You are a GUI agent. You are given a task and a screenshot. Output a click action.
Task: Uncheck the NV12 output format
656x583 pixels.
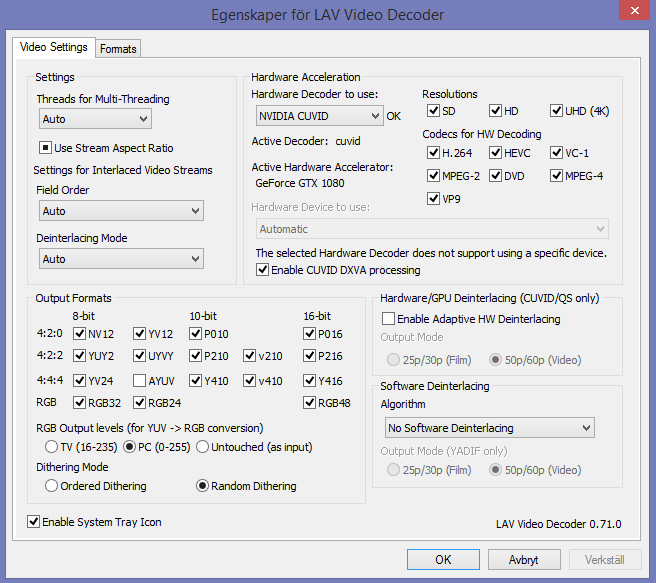pos(79,334)
